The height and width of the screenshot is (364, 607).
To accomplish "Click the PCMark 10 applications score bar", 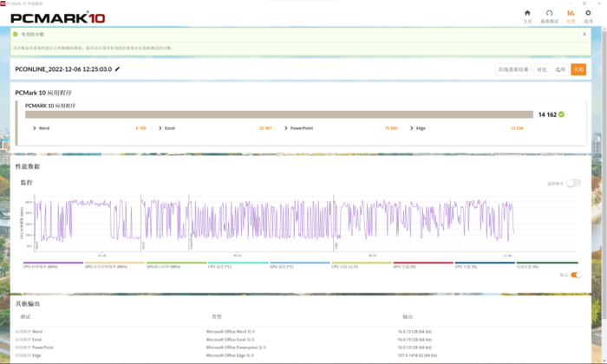I will pos(279,114).
